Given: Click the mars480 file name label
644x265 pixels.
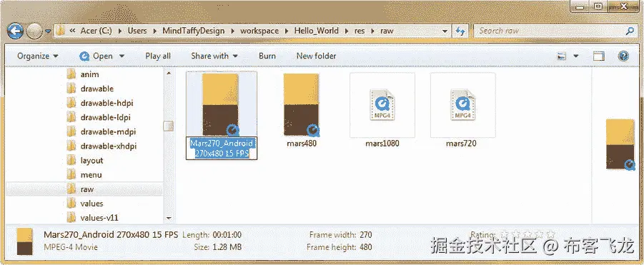Looking at the screenshot, I should pos(302,144).
